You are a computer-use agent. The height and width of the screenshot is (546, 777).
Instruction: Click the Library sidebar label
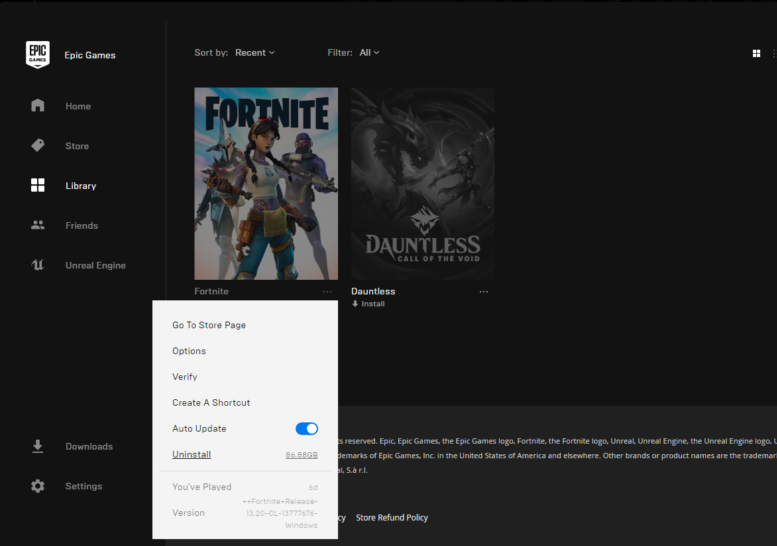(x=80, y=186)
